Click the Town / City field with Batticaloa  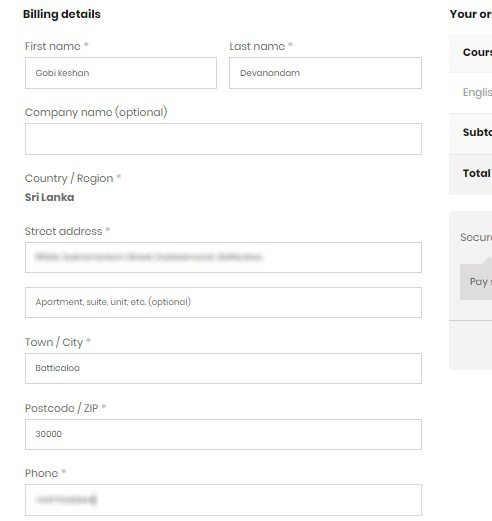(x=223, y=368)
